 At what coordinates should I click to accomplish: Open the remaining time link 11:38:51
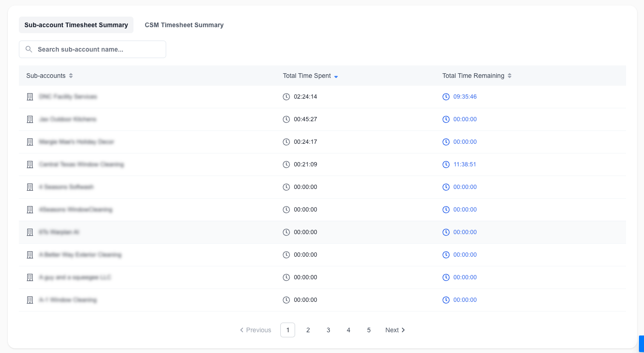coord(465,165)
